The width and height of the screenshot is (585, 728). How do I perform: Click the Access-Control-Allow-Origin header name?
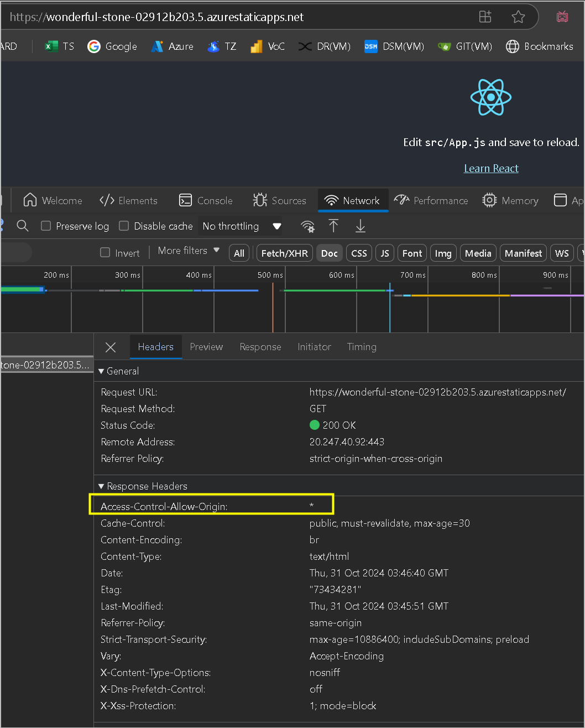click(x=164, y=507)
